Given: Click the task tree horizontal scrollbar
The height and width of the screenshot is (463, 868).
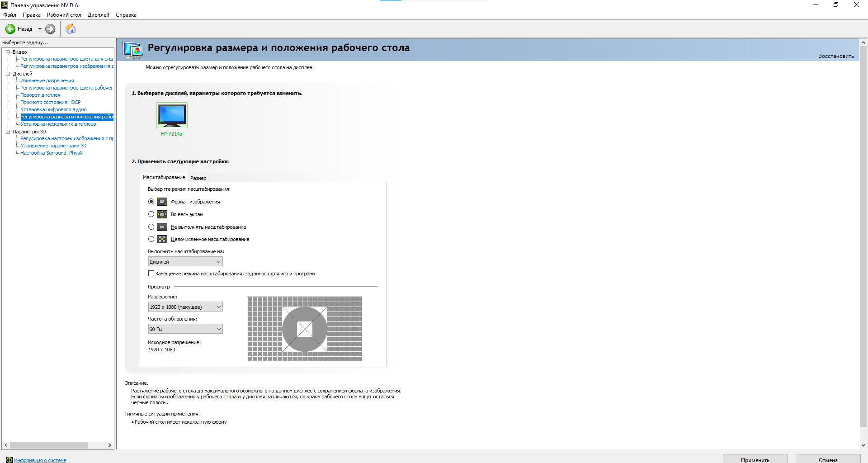Looking at the screenshot, I should [49, 445].
